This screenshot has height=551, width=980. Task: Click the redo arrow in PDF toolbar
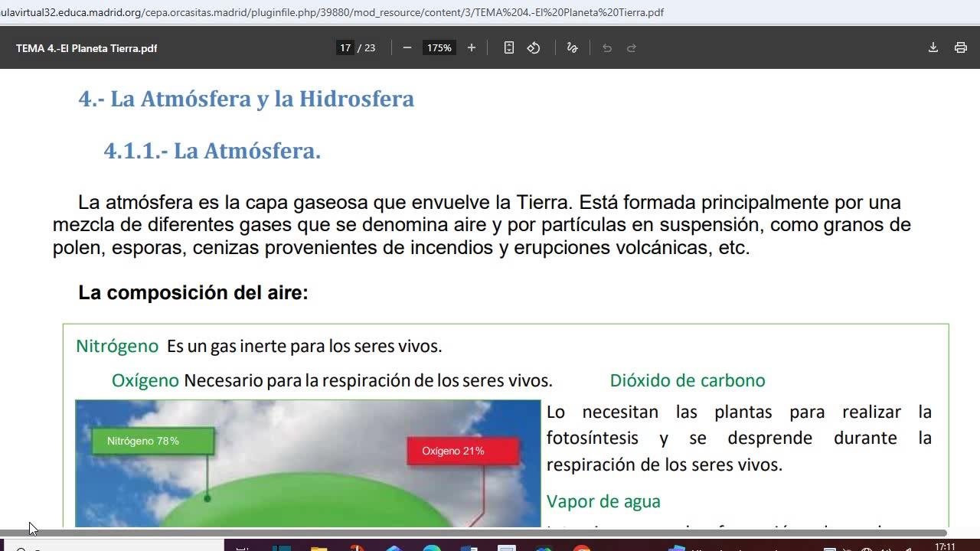tap(632, 47)
